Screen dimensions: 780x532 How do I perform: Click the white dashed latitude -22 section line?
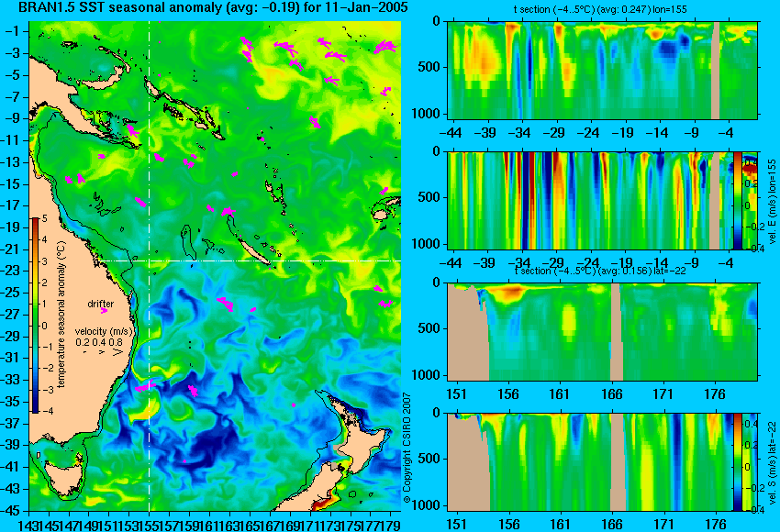pos(251,260)
